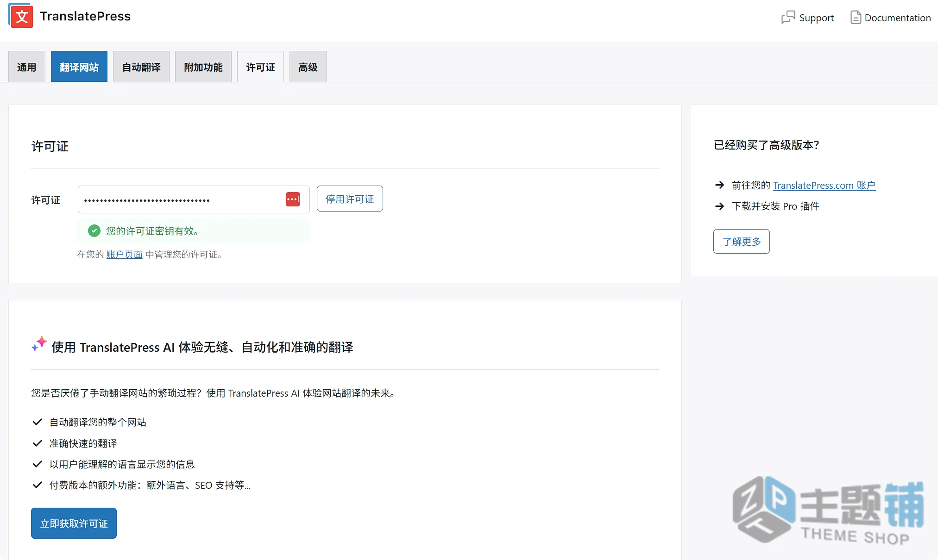Click the sparkle AI icon beside the heading
This screenshot has width=938, height=560.
[x=39, y=343]
